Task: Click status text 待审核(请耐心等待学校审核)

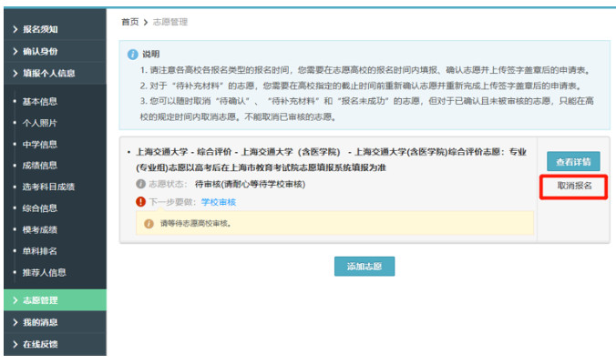Action: tap(251, 184)
